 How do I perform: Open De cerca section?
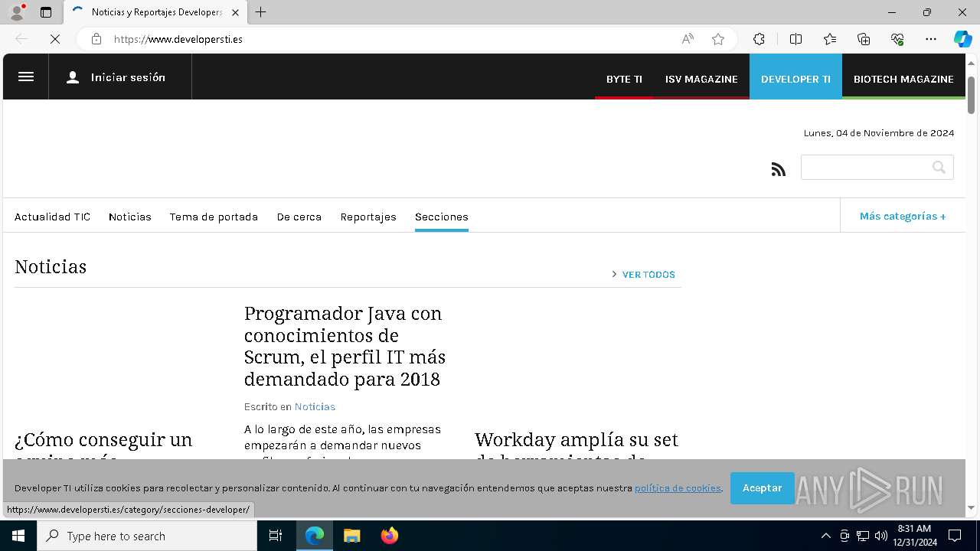coord(299,217)
